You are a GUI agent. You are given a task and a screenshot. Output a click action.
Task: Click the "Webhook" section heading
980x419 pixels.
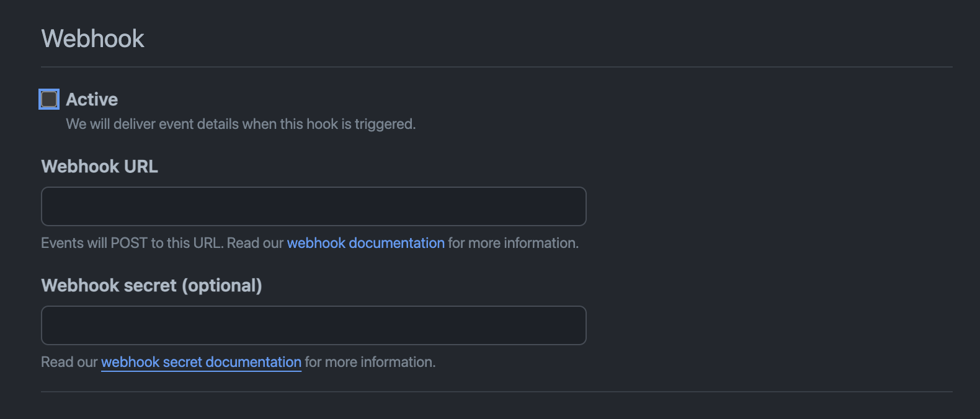92,38
